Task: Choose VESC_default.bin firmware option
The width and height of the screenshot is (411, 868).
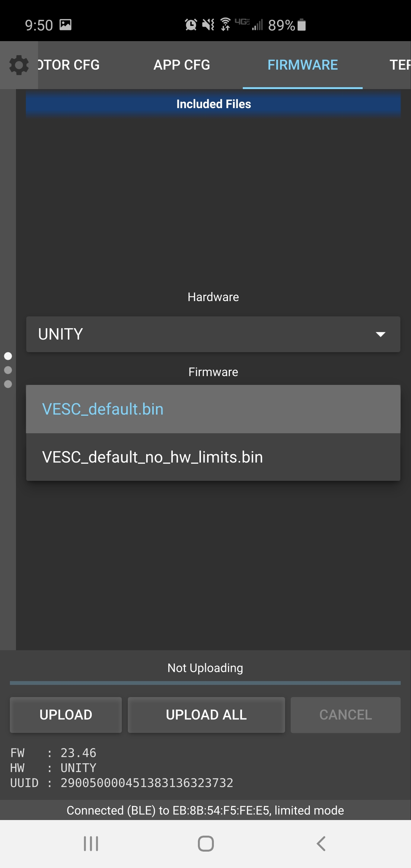Action: [x=213, y=409]
